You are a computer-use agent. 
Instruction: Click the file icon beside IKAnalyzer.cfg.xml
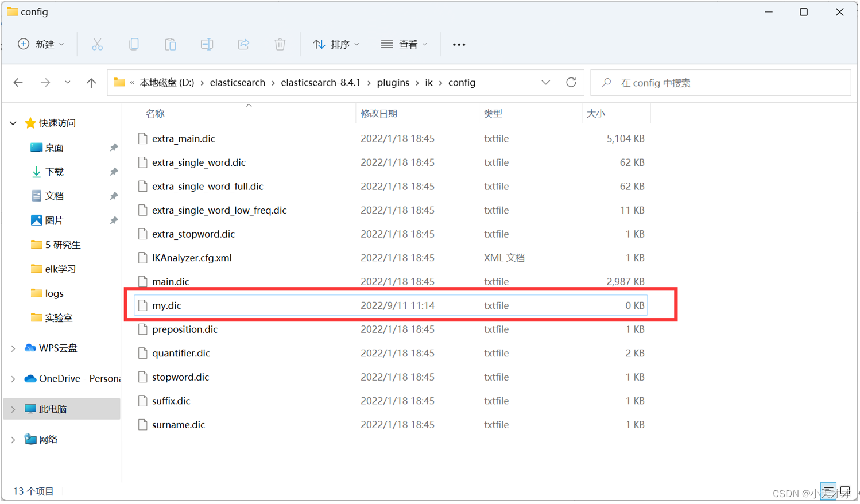143,258
